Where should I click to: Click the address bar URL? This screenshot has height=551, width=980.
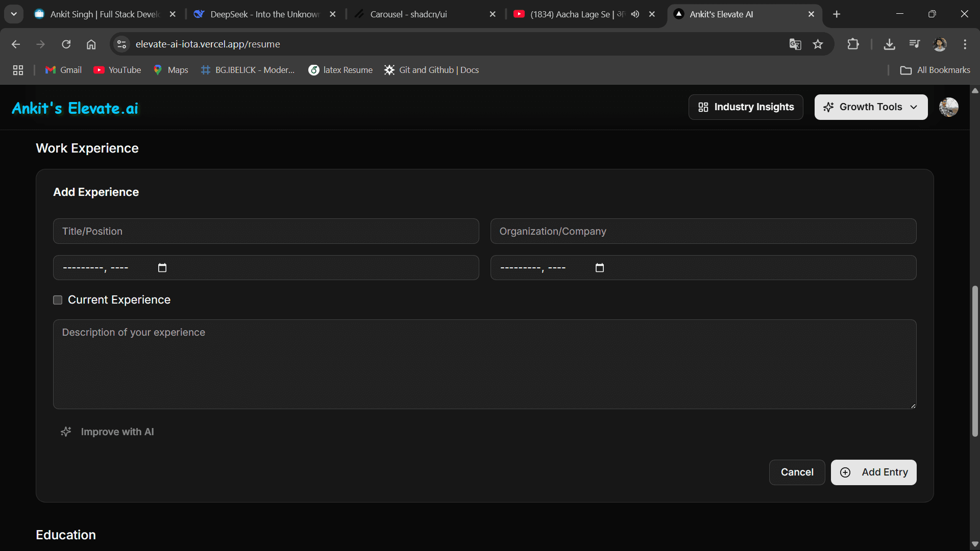pos(208,44)
